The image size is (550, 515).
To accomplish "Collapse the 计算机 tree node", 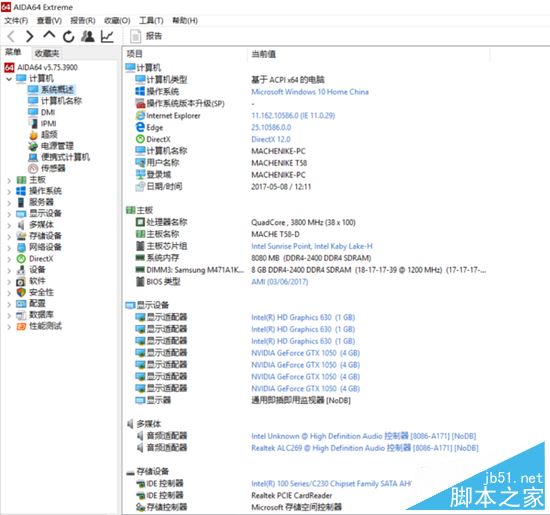I will coord(9,79).
